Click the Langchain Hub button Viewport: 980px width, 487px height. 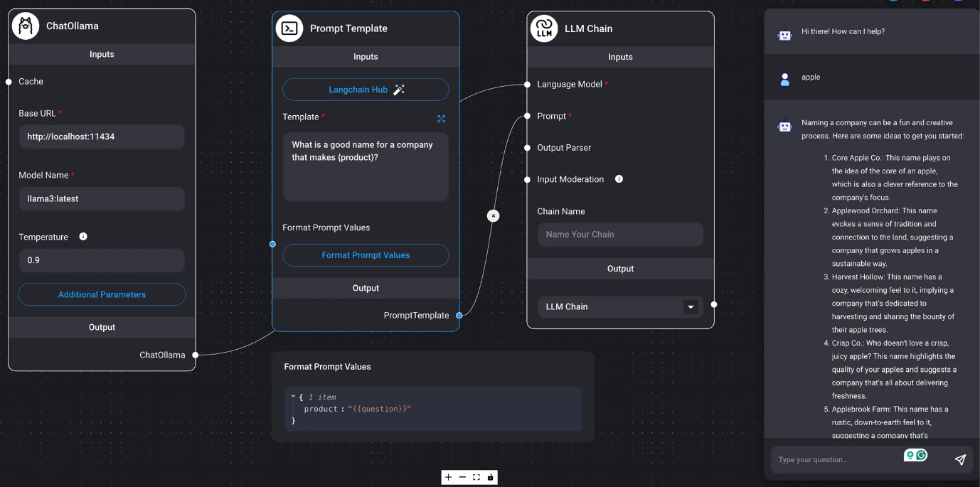(366, 90)
